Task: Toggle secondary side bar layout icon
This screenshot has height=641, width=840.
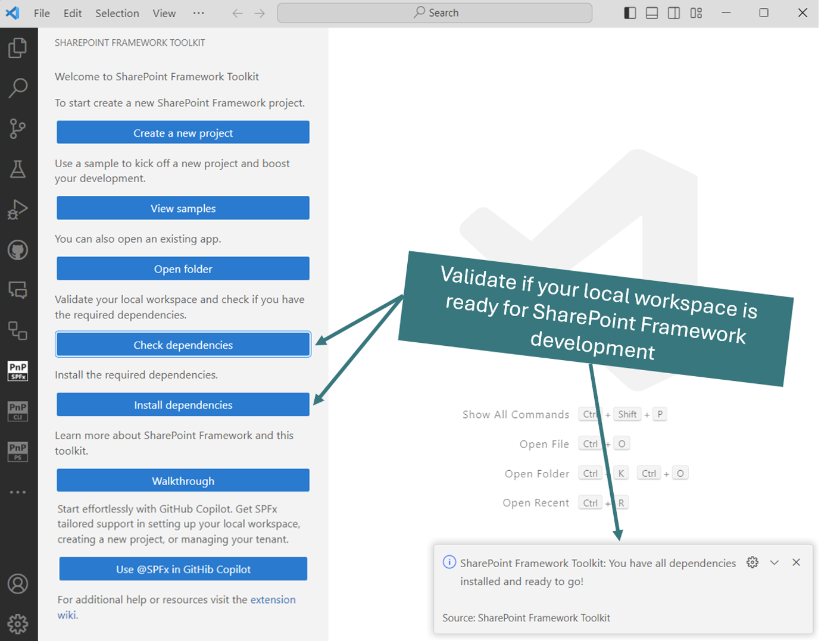Action: pos(674,13)
